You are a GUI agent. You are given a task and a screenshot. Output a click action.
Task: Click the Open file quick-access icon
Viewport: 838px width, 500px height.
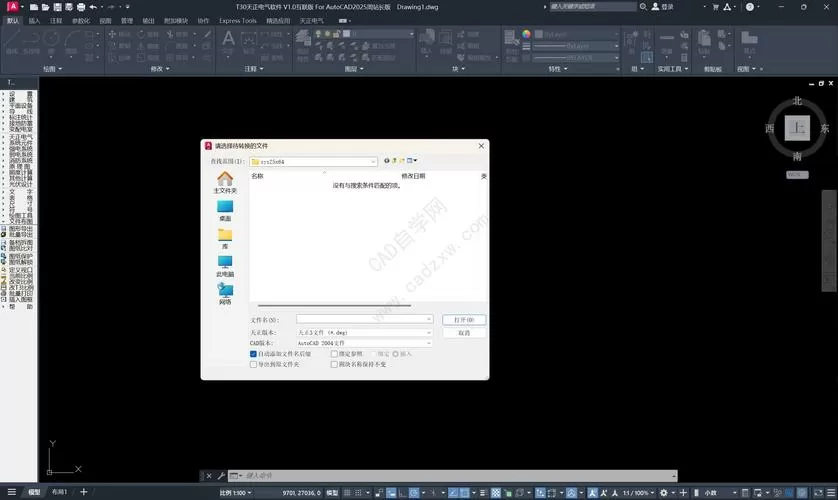[x=45, y=7]
